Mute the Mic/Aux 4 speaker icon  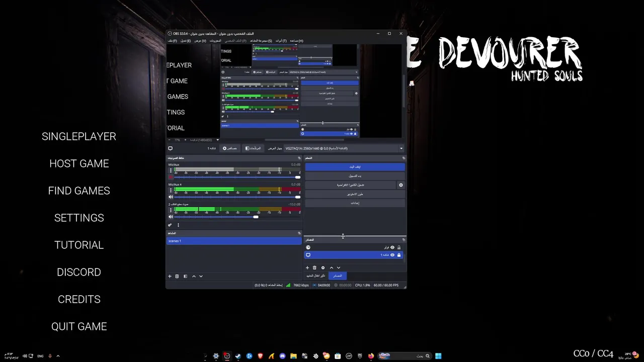click(171, 197)
